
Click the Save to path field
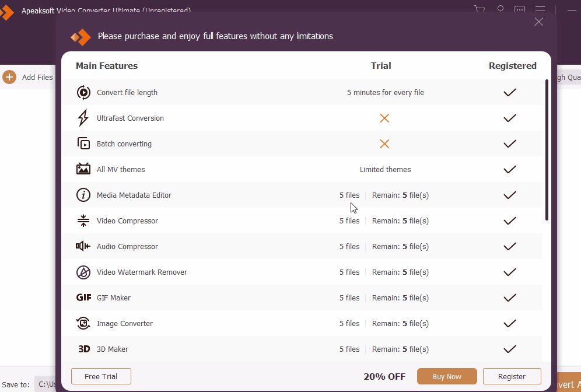[x=46, y=384]
